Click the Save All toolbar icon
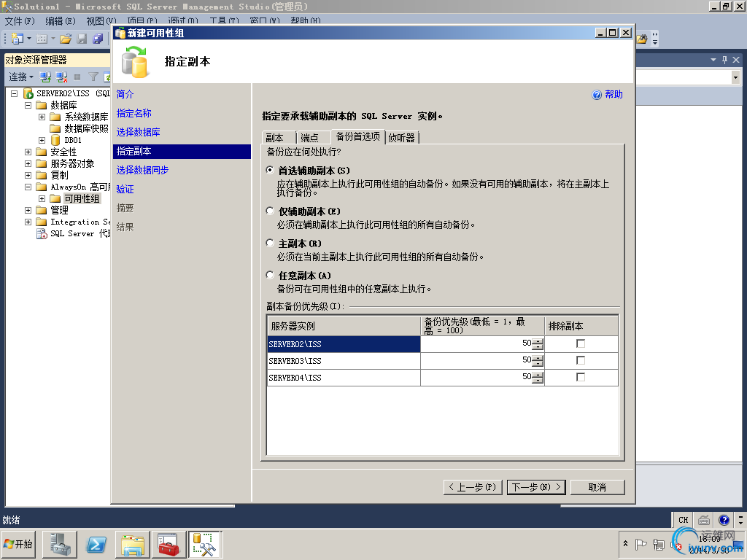747x560 pixels. click(98, 39)
